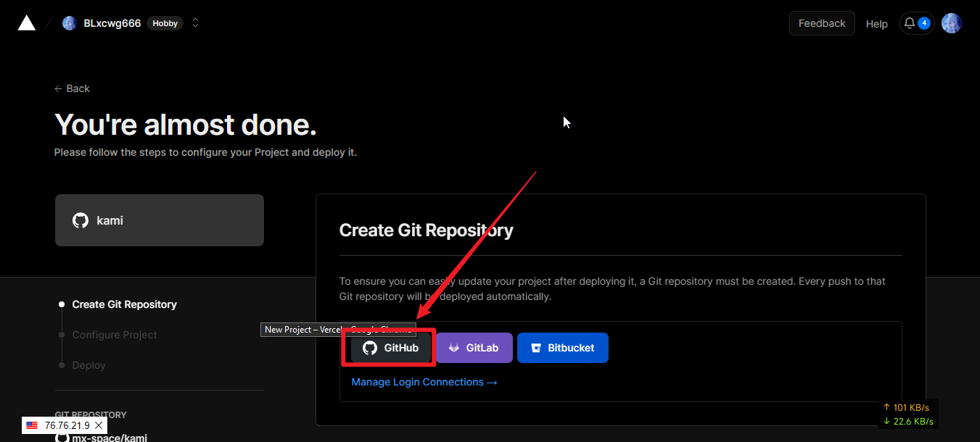Image resolution: width=980 pixels, height=442 pixels.
Task: Click the "You're almost done." heading
Action: 186,125
